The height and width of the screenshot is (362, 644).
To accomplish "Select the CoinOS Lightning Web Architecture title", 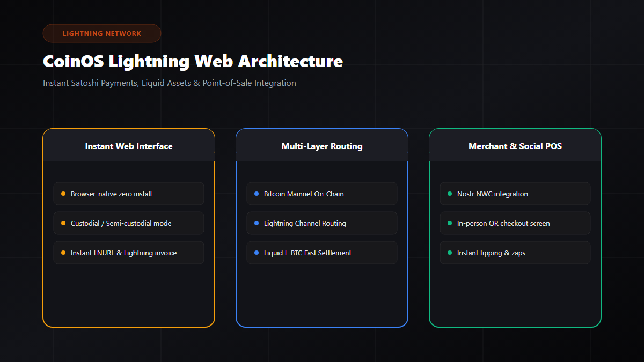I will point(193,61).
